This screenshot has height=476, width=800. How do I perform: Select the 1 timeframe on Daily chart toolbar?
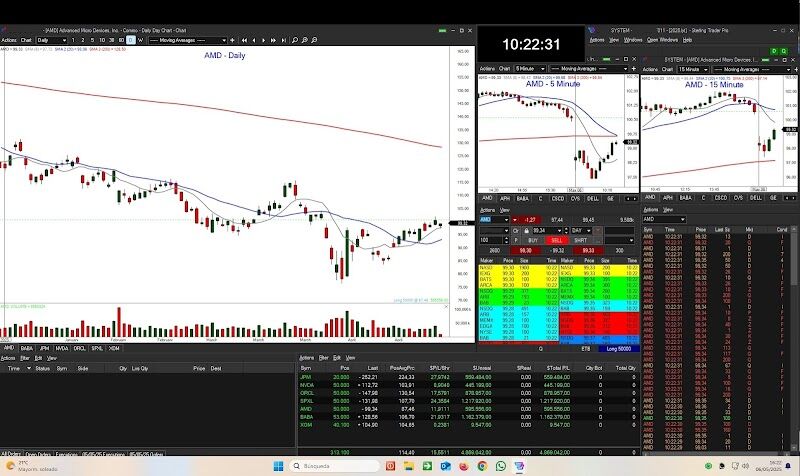pos(73,40)
